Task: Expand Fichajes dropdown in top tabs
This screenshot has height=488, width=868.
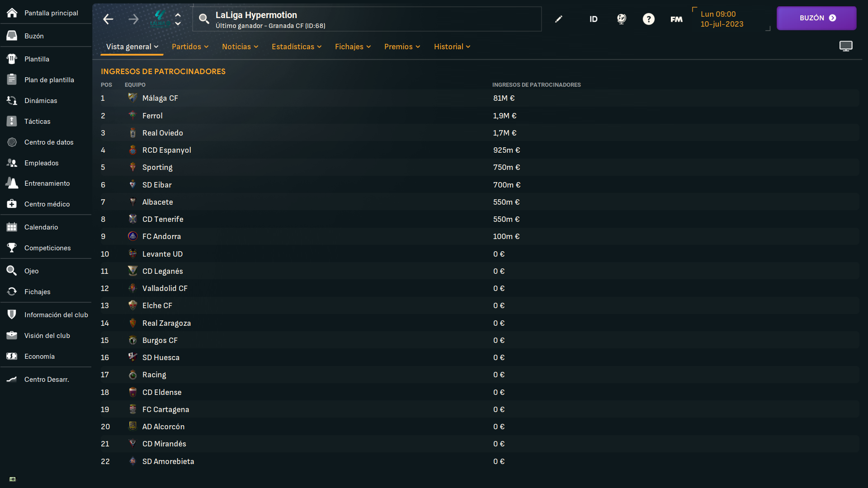Action: click(353, 47)
